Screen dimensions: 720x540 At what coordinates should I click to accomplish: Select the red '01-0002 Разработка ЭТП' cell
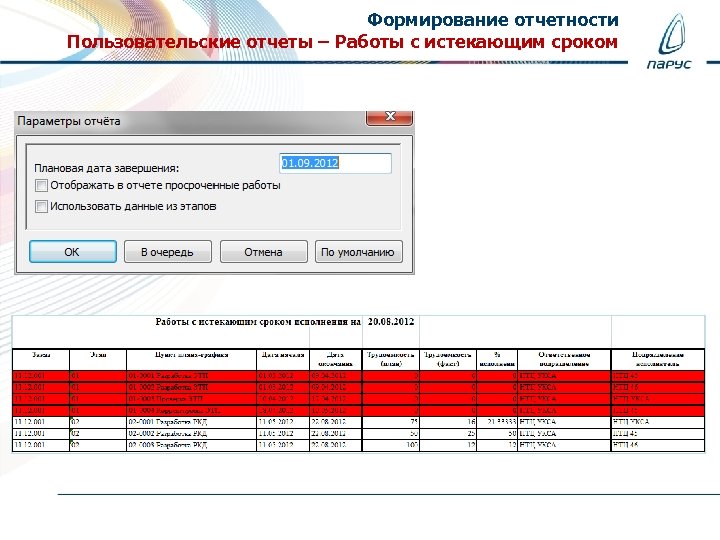coord(191,387)
